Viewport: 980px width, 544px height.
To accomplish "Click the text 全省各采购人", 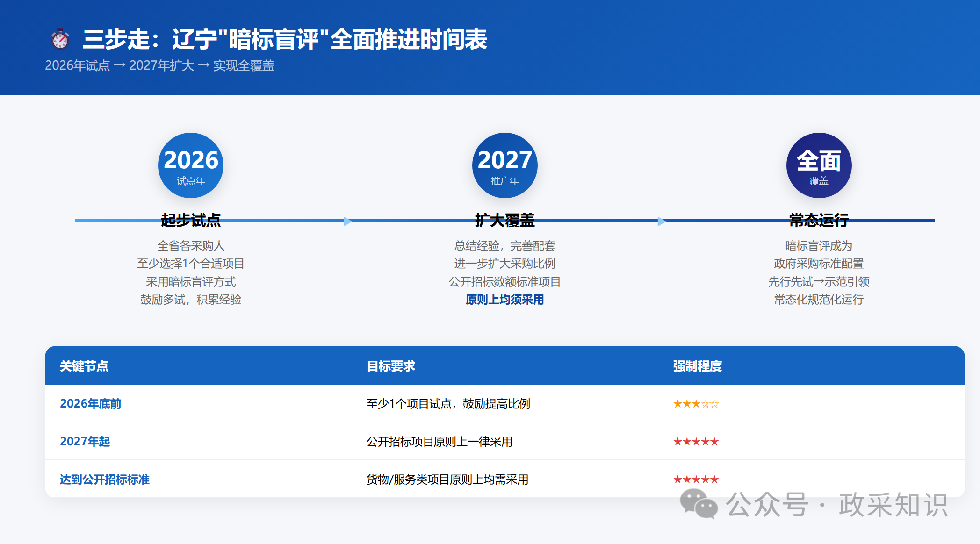I will (191, 246).
